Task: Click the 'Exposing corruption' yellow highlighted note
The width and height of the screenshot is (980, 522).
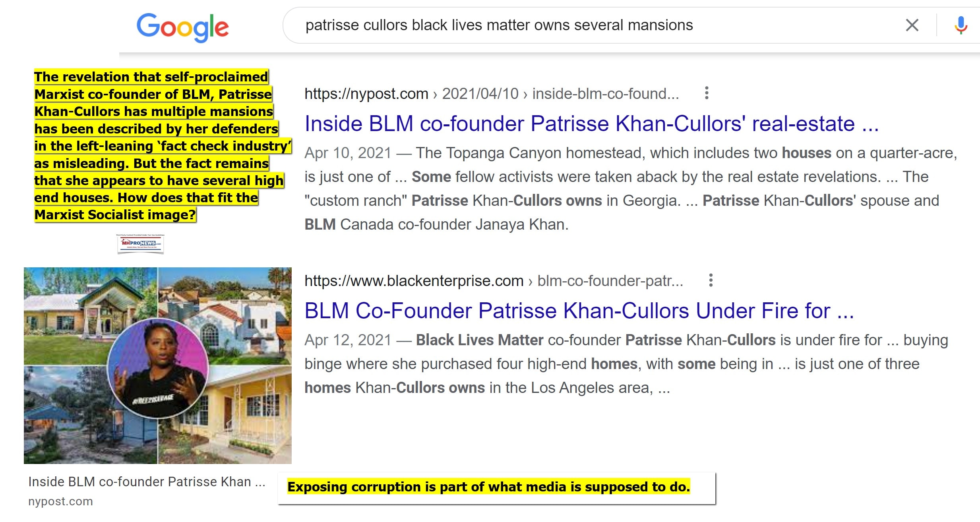Action: pyautogui.click(x=488, y=487)
